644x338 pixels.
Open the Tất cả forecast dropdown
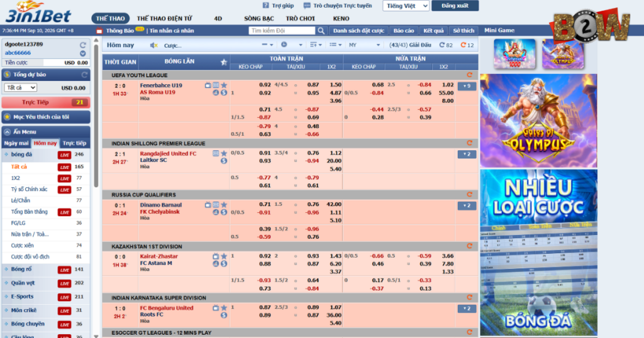click(x=21, y=88)
